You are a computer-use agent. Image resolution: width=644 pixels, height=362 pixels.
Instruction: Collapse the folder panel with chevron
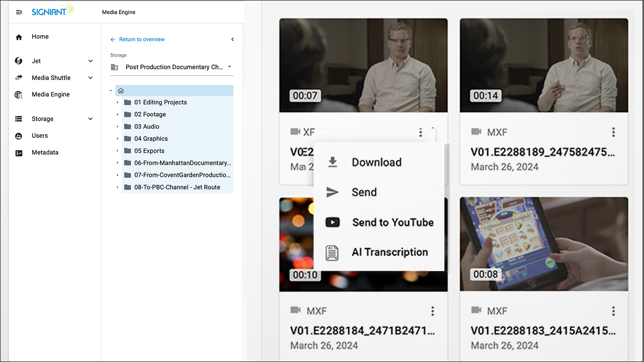[x=233, y=39]
